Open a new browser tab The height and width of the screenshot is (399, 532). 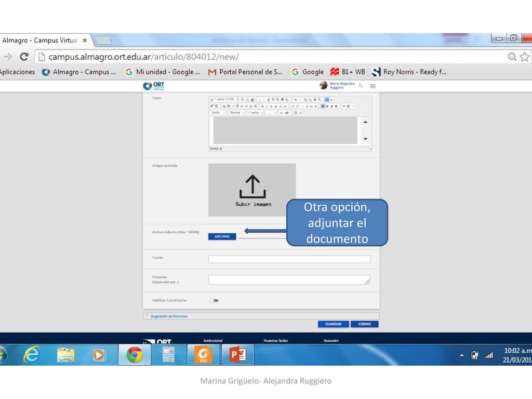pyautogui.click(x=103, y=41)
